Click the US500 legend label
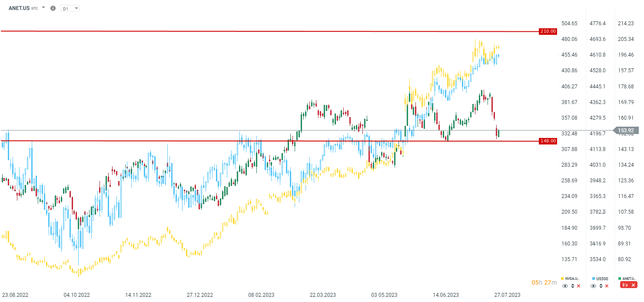Viewport: 644px width, 302px height. (602, 279)
